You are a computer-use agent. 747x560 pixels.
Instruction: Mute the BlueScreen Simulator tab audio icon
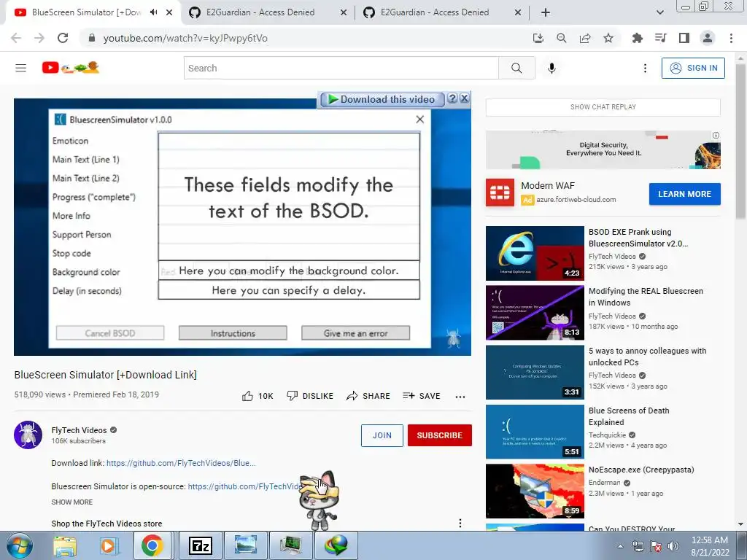coord(153,12)
